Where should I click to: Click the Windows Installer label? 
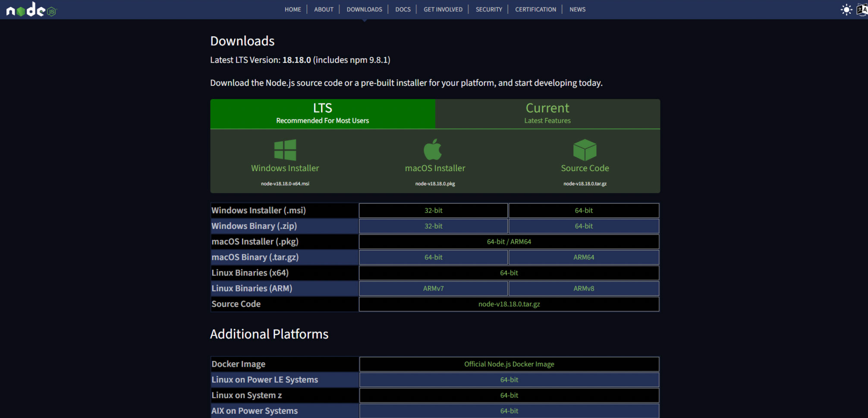285,168
